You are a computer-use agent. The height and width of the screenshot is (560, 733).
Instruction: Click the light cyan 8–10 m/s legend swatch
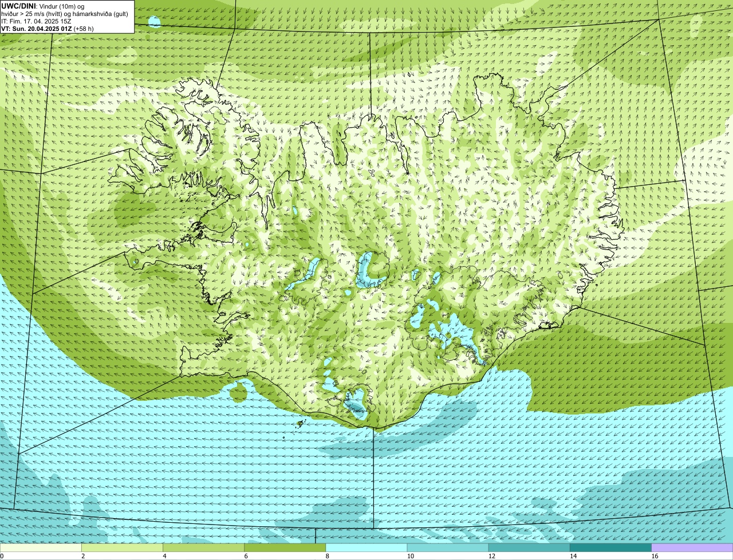pos(366,547)
